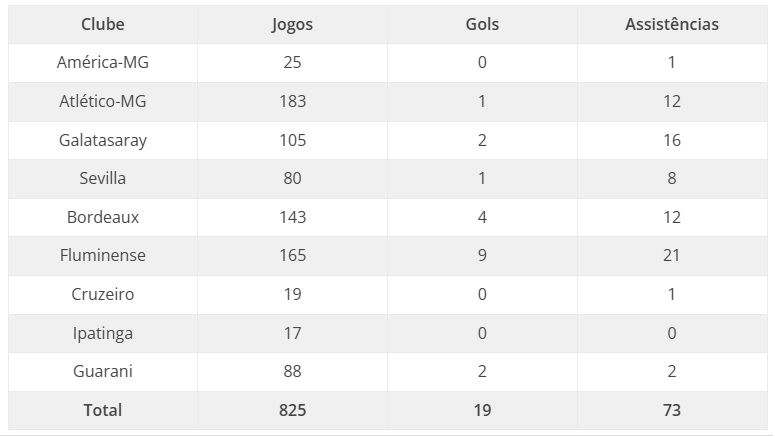Screen dimensions: 775x436
Task: Click the 825 total games value
Action: tap(293, 410)
